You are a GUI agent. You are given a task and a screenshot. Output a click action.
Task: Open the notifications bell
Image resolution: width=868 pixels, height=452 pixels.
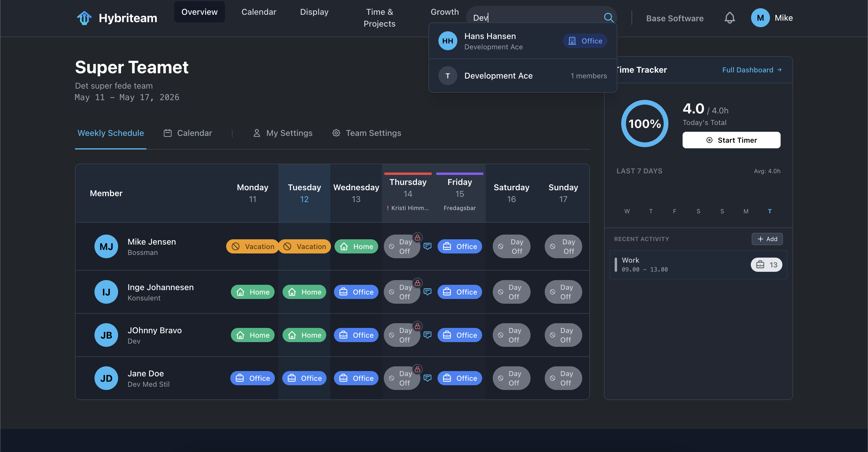730,18
